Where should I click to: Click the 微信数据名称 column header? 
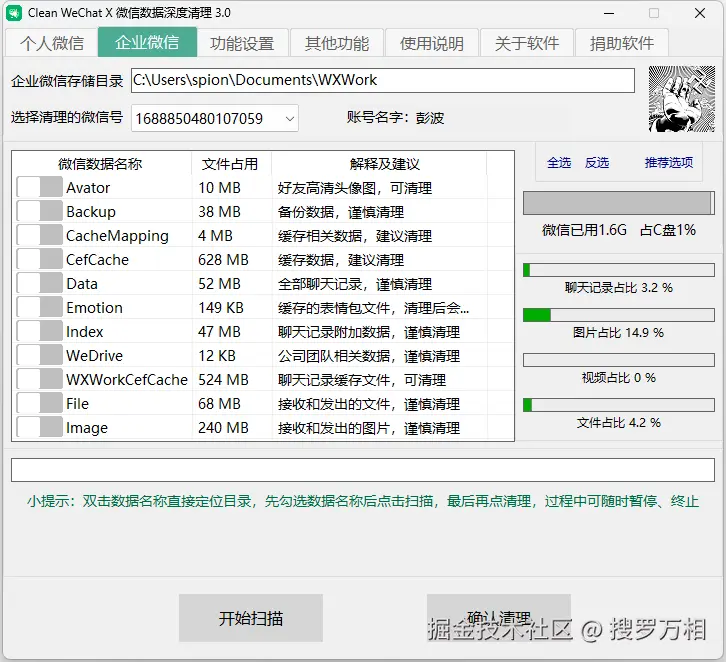click(x=101, y=164)
